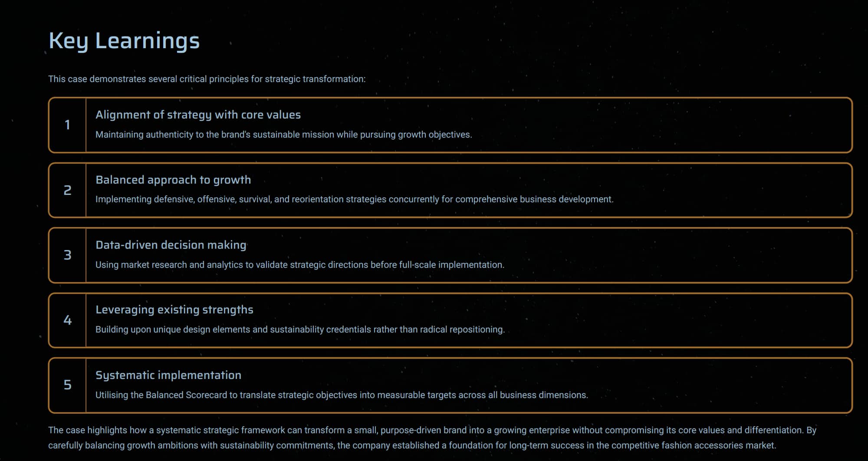Click the 'Building upon unique design' description
Image resolution: width=868 pixels, height=461 pixels.
point(299,329)
